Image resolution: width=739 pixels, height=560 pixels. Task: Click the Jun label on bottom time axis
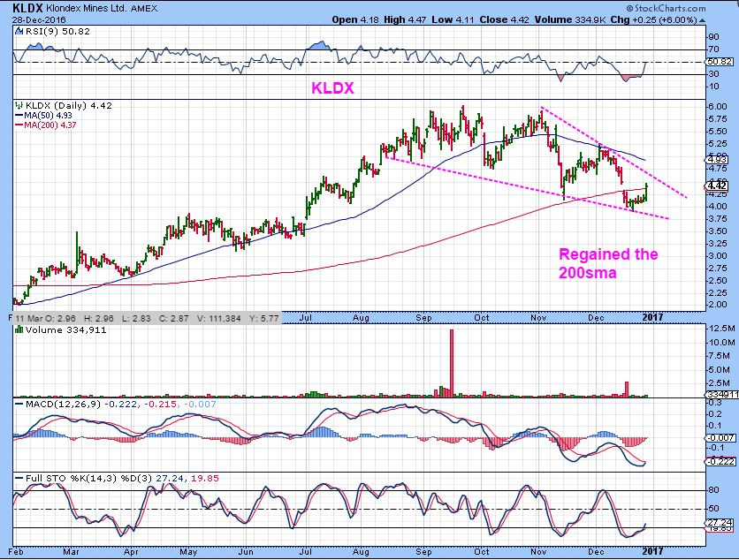246,551
